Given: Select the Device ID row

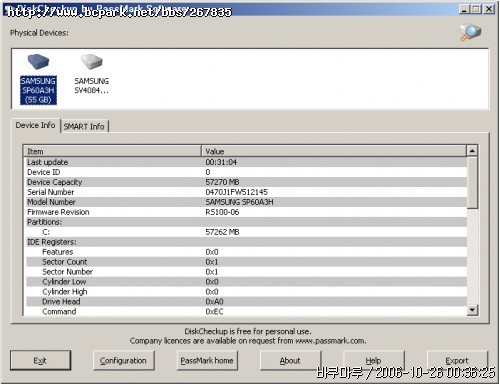Looking at the screenshot, I should (x=245, y=172).
